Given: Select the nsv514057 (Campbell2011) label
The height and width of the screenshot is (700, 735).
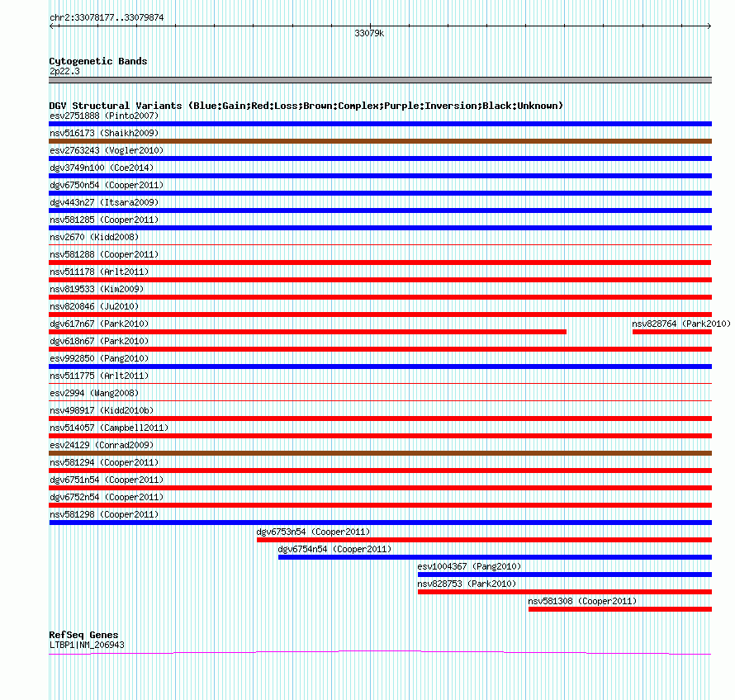Looking at the screenshot, I should pos(109,428).
